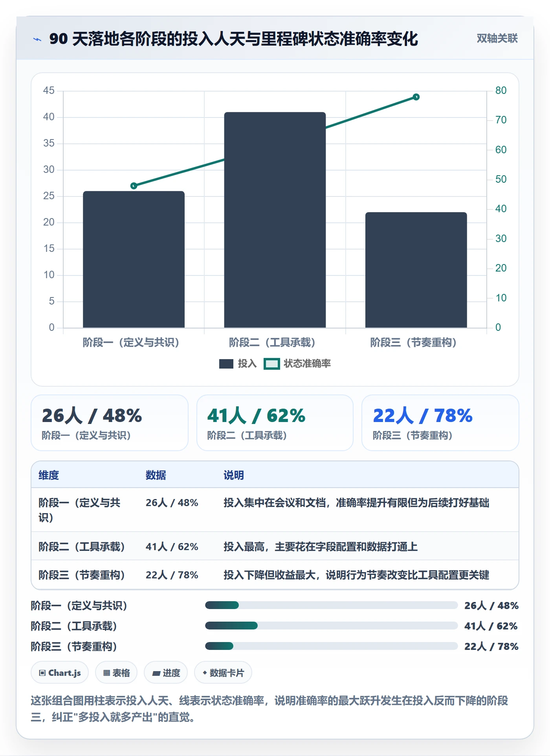Select the 表格 chip
550x756 pixels.
(x=116, y=673)
